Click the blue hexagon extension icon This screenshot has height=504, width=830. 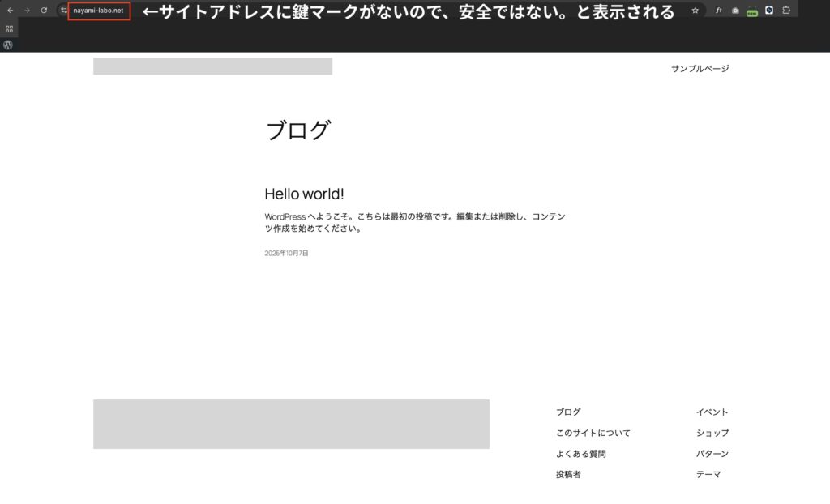pos(768,11)
